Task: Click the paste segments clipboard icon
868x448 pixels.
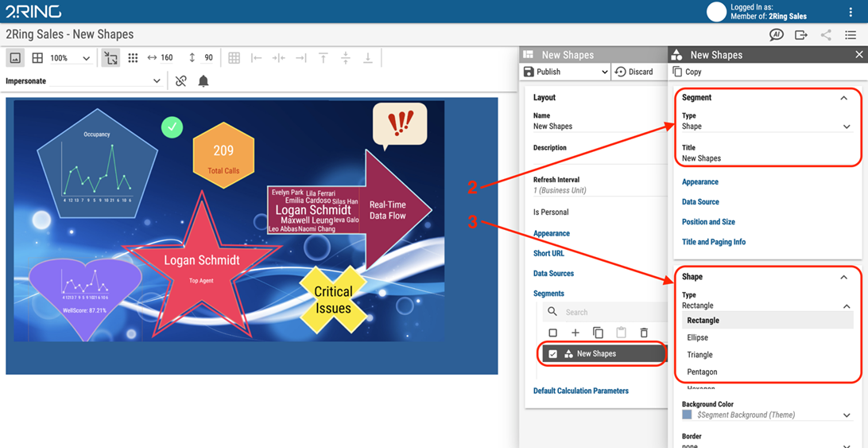Action: click(x=621, y=333)
